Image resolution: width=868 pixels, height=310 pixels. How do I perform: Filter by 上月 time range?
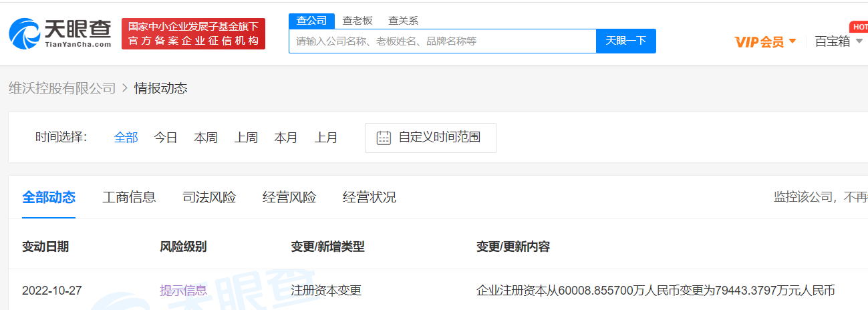pyautogui.click(x=326, y=138)
